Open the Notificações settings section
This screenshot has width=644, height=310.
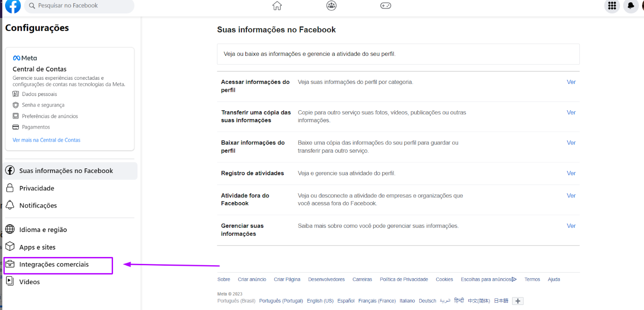coord(70,205)
